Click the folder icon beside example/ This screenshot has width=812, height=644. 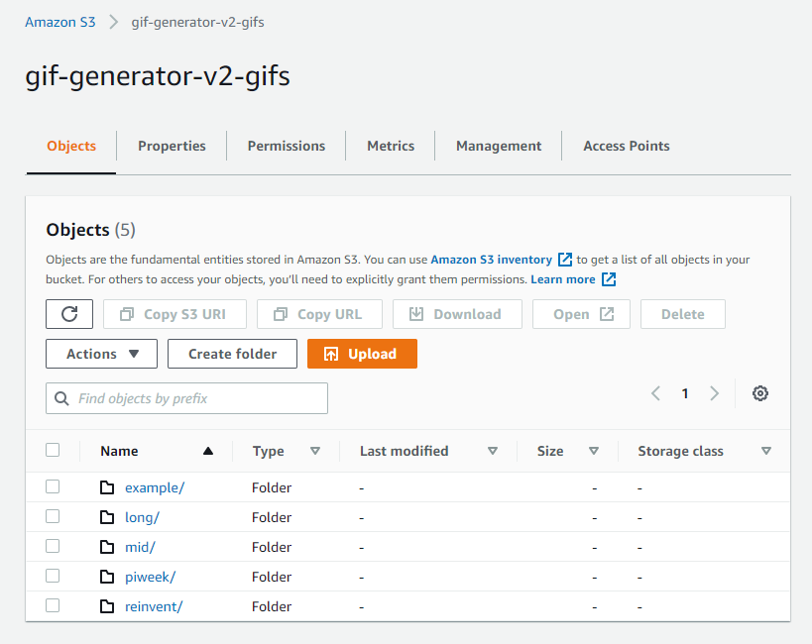pyautogui.click(x=107, y=487)
